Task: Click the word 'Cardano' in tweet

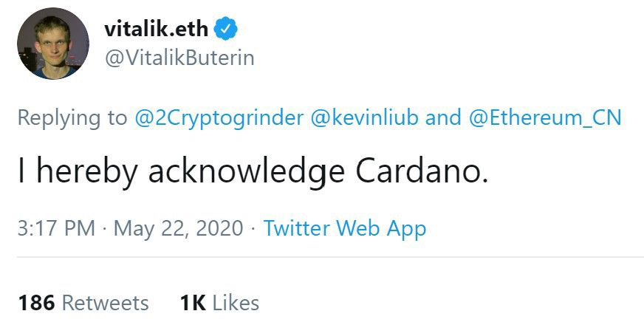Action: (x=421, y=172)
